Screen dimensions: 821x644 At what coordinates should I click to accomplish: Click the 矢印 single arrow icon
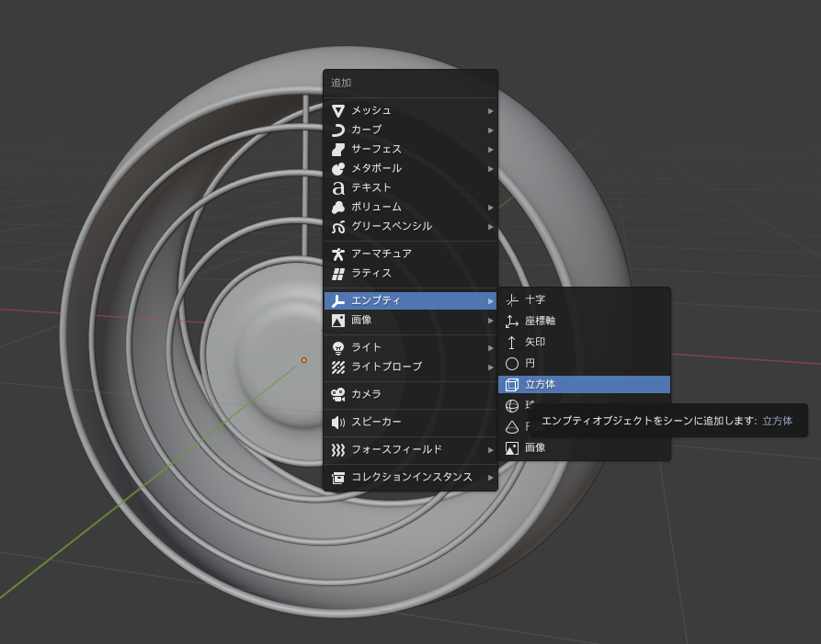pyautogui.click(x=511, y=343)
